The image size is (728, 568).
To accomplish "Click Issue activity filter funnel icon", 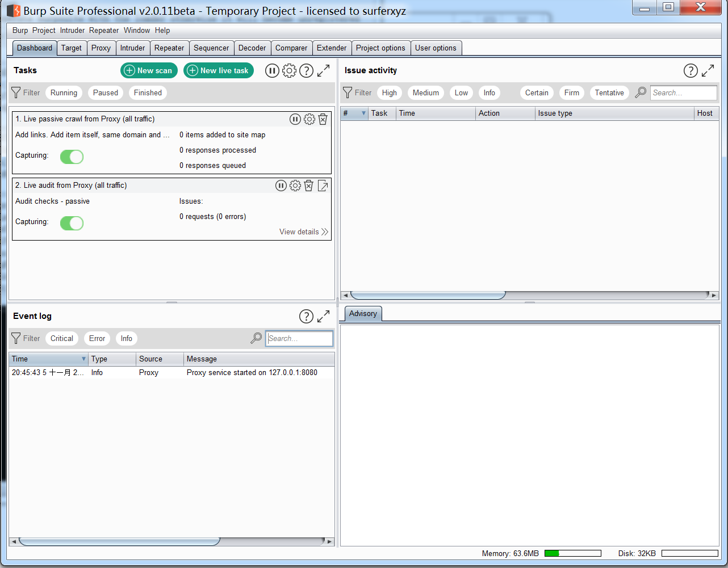I will (348, 92).
